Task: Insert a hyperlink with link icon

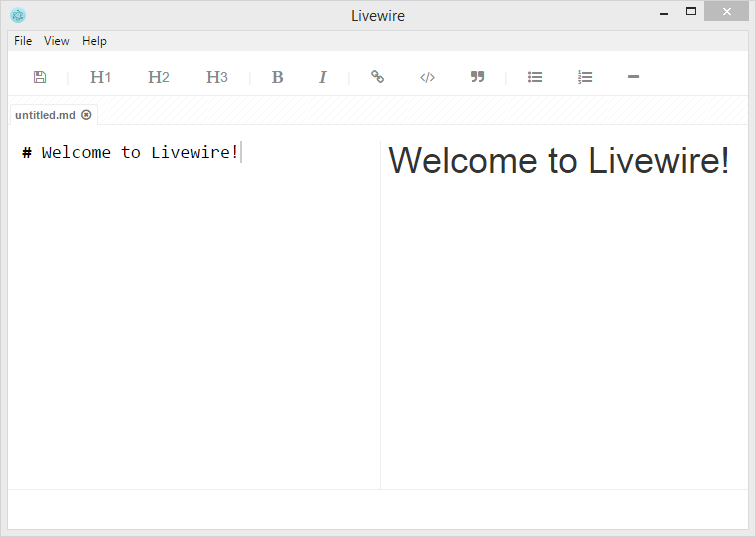Action: pos(378,77)
